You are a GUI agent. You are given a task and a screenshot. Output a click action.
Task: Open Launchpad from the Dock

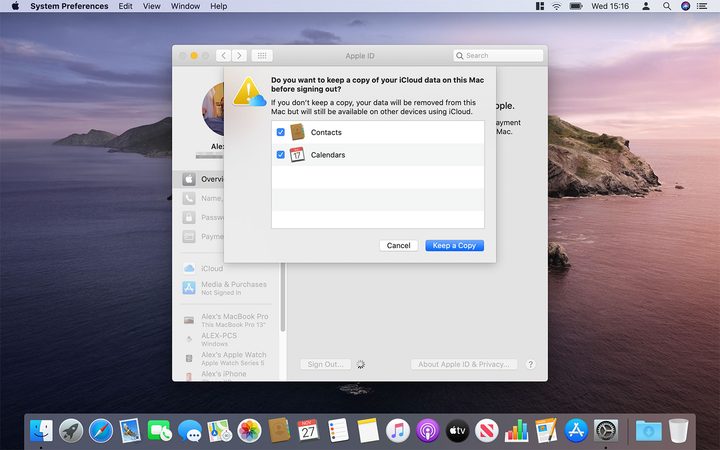[71, 431]
